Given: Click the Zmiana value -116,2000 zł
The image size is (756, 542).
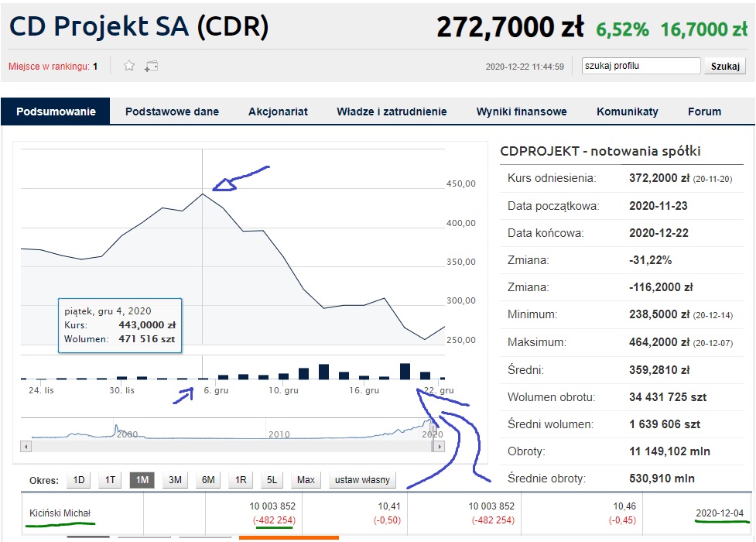Looking at the screenshot, I should pyautogui.click(x=661, y=287).
